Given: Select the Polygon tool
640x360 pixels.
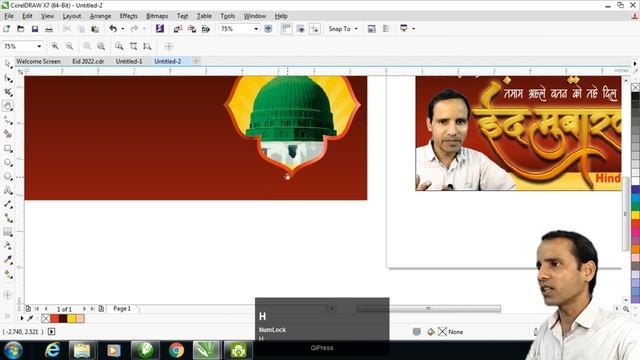Looking at the screenshot, I should click(x=8, y=176).
